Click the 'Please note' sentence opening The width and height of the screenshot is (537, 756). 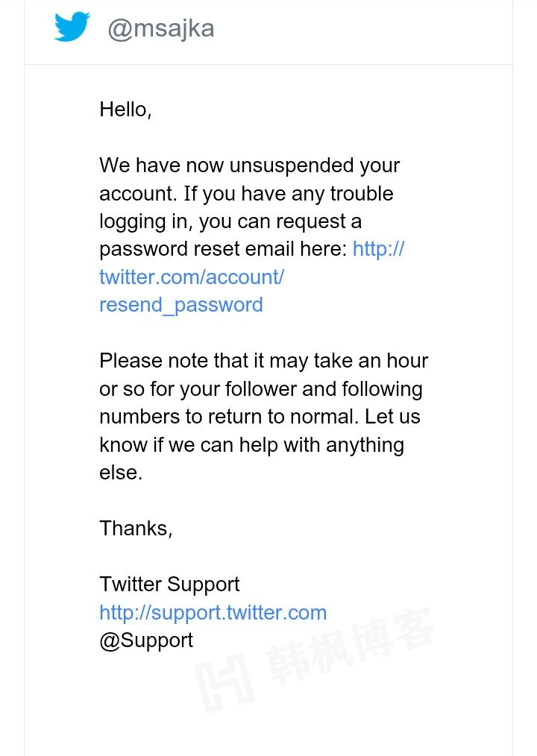(143, 361)
